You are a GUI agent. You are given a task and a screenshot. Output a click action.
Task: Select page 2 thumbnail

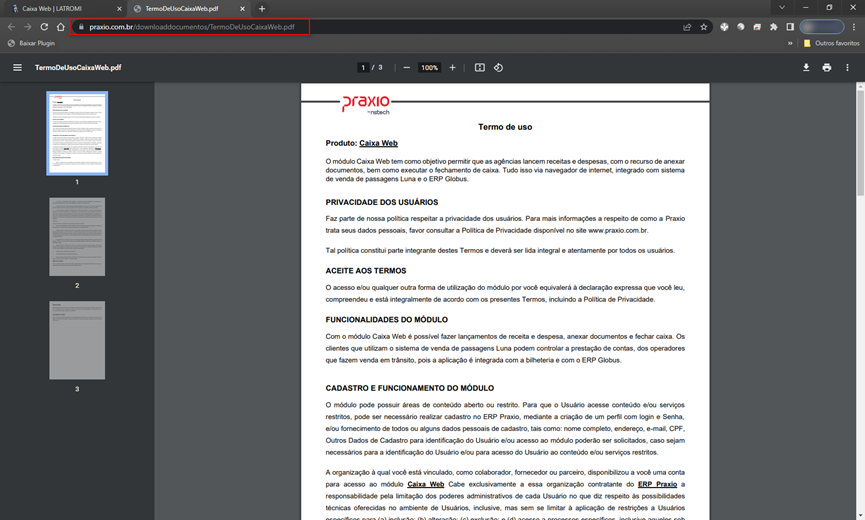click(x=77, y=237)
